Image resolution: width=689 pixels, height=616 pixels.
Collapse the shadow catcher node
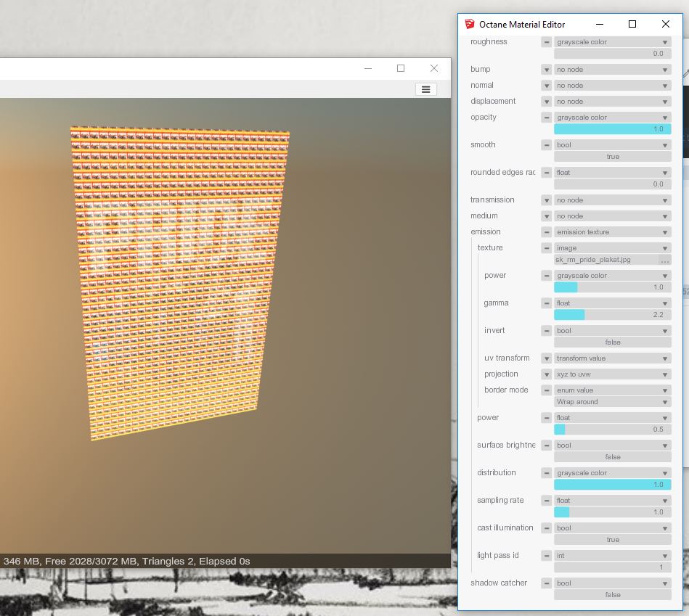click(x=546, y=583)
